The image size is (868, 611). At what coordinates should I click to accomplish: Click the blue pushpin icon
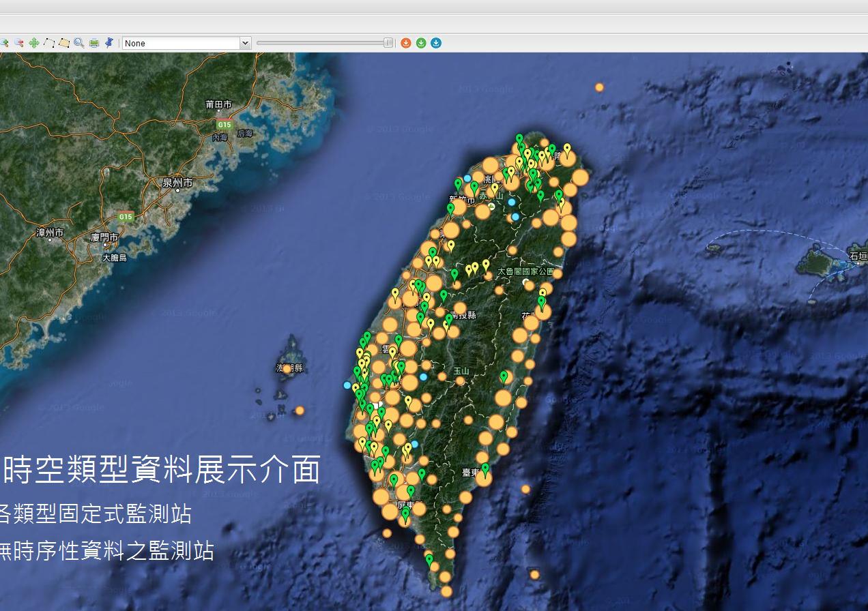click(109, 43)
